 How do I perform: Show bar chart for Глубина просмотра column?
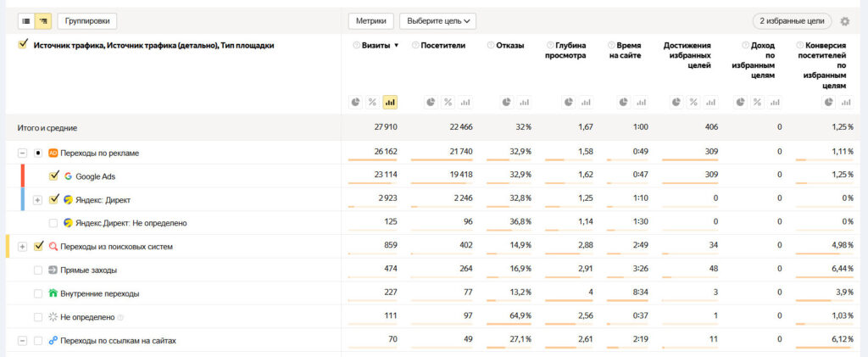(x=586, y=102)
